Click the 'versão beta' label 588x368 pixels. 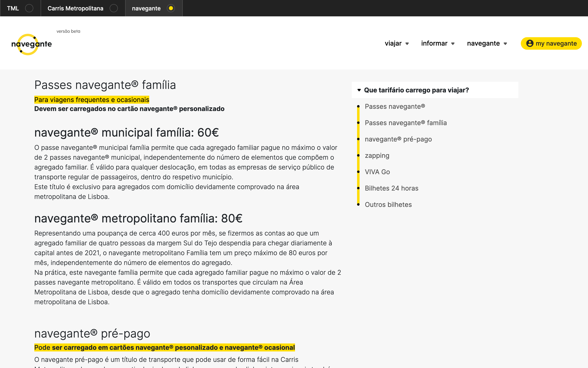(x=68, y=31)
